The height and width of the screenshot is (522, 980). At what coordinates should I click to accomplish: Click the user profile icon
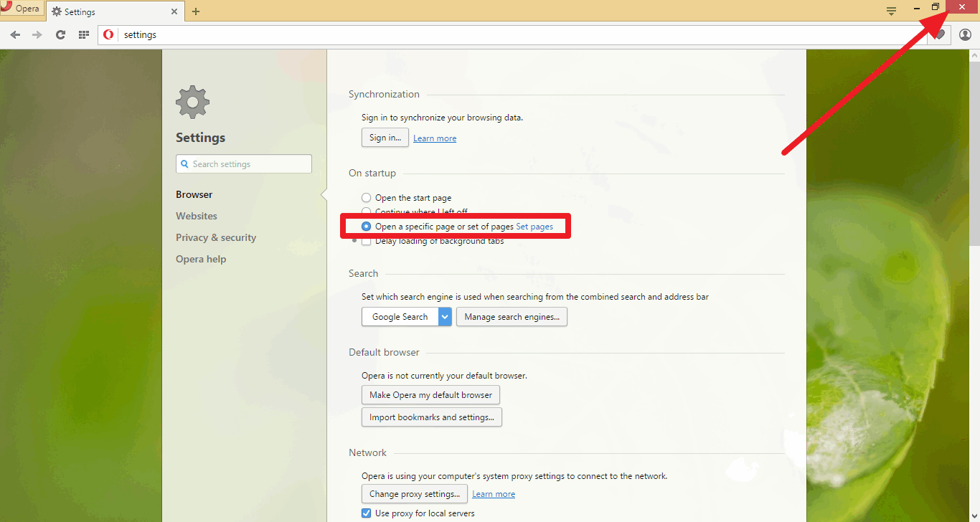point(965,34)
